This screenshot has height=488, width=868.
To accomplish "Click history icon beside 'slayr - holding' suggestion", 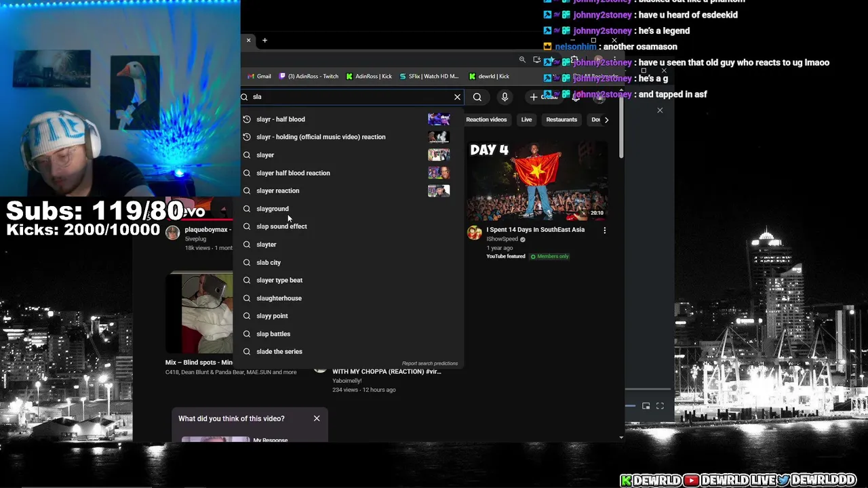I will pyautogui.click(x=247, y=137).
